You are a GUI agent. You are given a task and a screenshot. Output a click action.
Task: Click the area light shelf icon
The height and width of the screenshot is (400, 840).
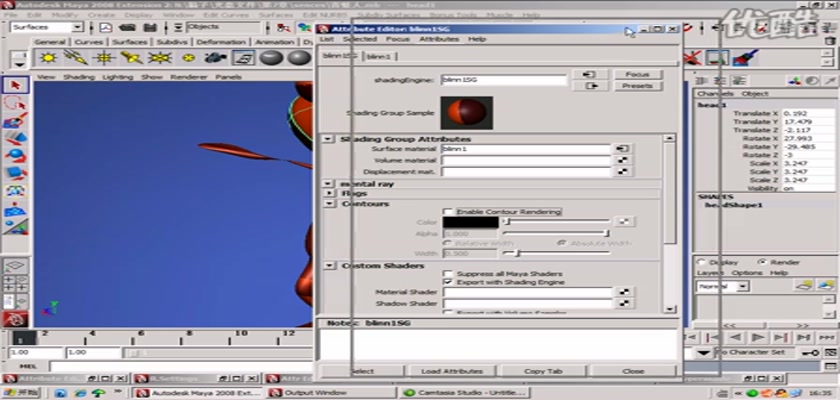(x=160, y=58)
